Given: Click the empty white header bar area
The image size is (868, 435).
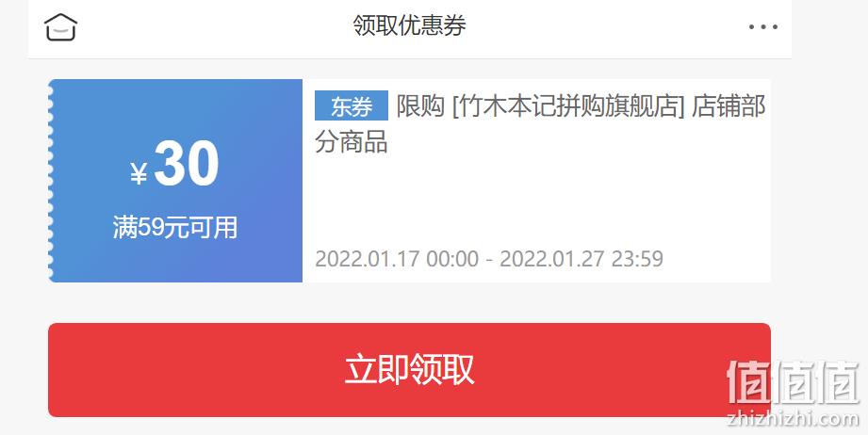Looking at the screenshot, I should click(609, 27).
